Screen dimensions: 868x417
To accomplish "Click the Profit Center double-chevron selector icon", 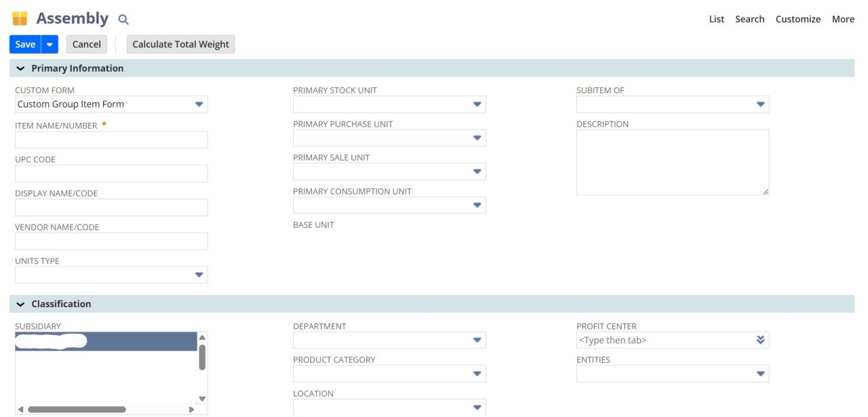I will 761,340.
